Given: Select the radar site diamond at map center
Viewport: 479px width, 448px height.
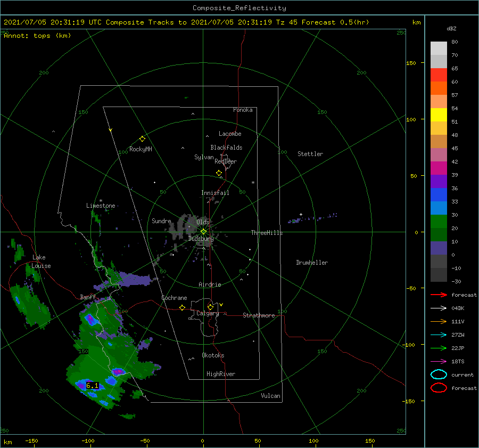Looking at the screenshot, I should click(x=203, y=232).
